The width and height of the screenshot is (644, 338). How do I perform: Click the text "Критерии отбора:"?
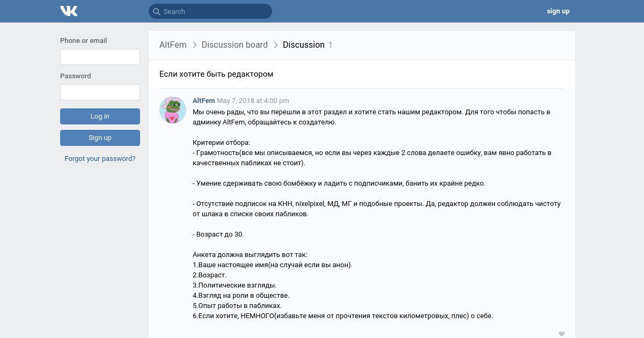221,143
